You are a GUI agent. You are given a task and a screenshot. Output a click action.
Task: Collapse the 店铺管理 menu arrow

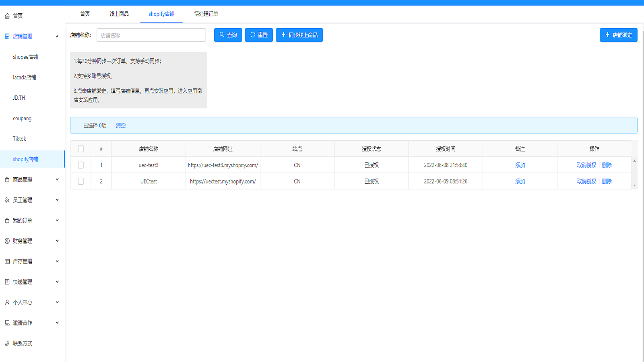point(57,37)
